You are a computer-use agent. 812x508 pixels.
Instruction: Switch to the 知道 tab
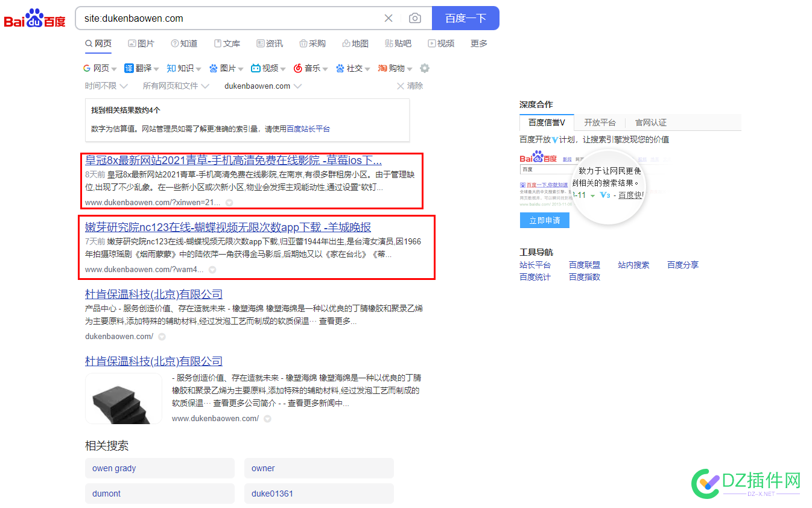point(184,43)
